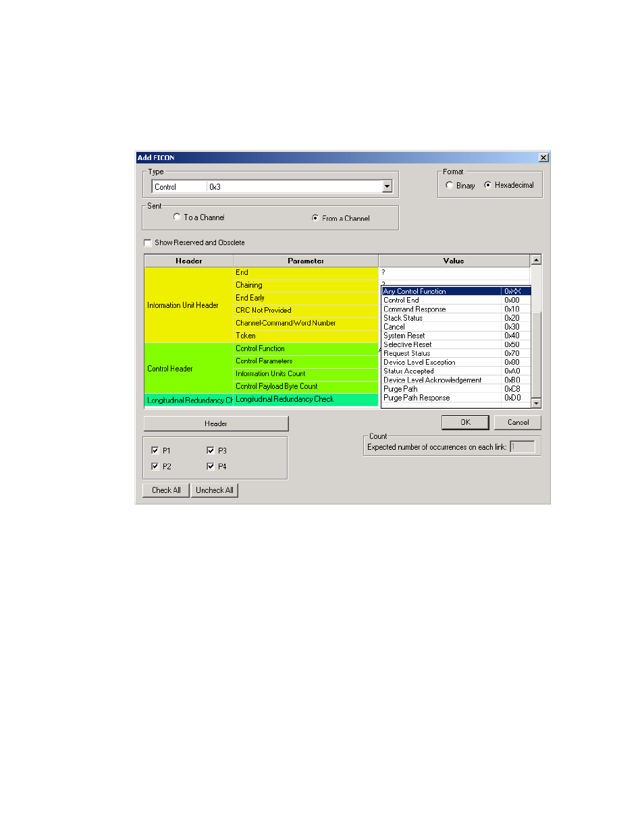The image size is (644, 834).
Task: Select Purge Path Response entry
Action: pyautogui.click(x=456, y=398)
